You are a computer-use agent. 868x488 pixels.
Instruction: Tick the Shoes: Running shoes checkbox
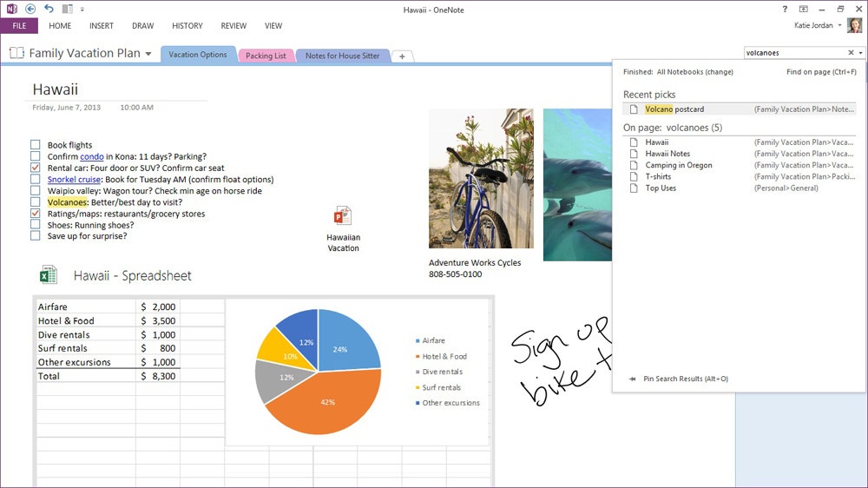[36, 224]
